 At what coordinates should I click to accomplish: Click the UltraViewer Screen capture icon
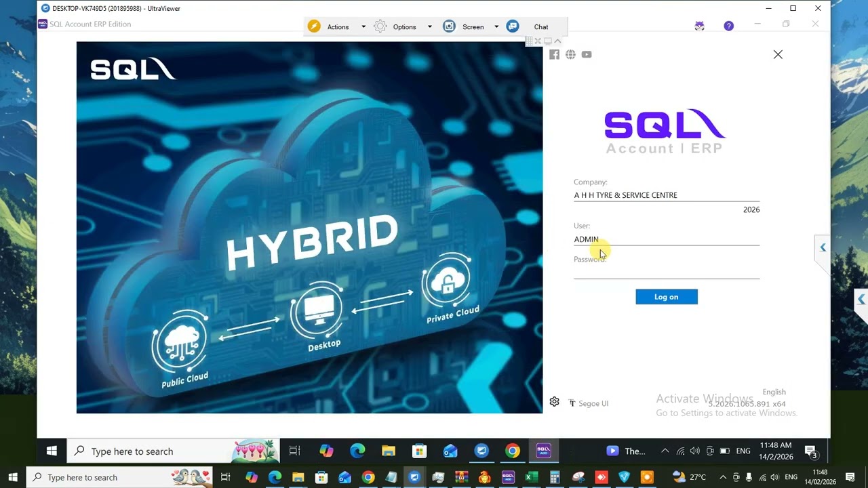[x=449, y=26]
